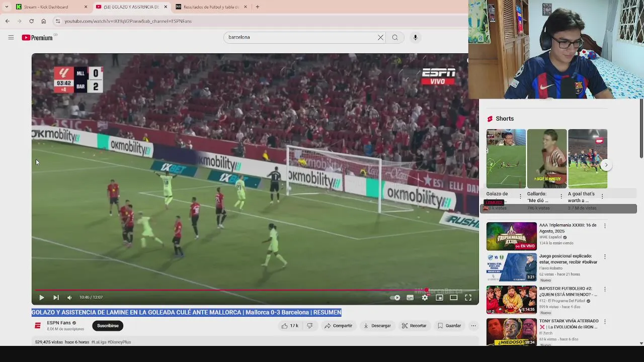644x362 pixels.
Task: Open the browser home page
Action: pyautogui.click(x=44, y=21)
